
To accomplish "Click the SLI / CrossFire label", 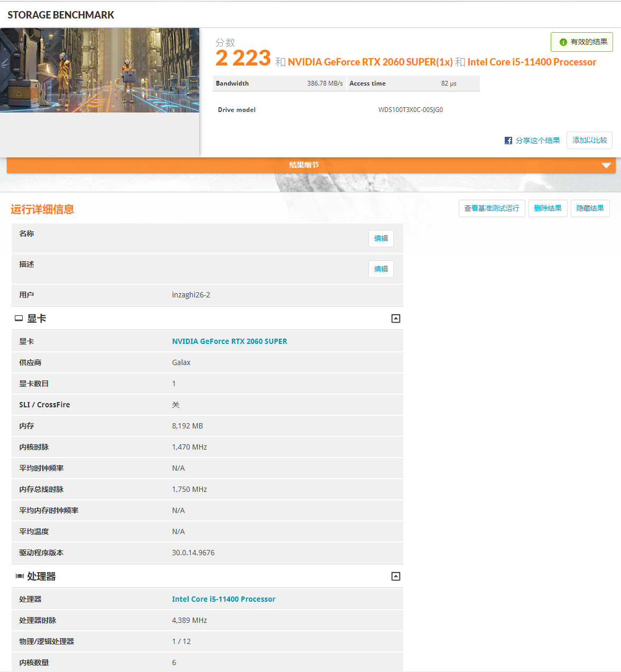I will click(44, 405).
